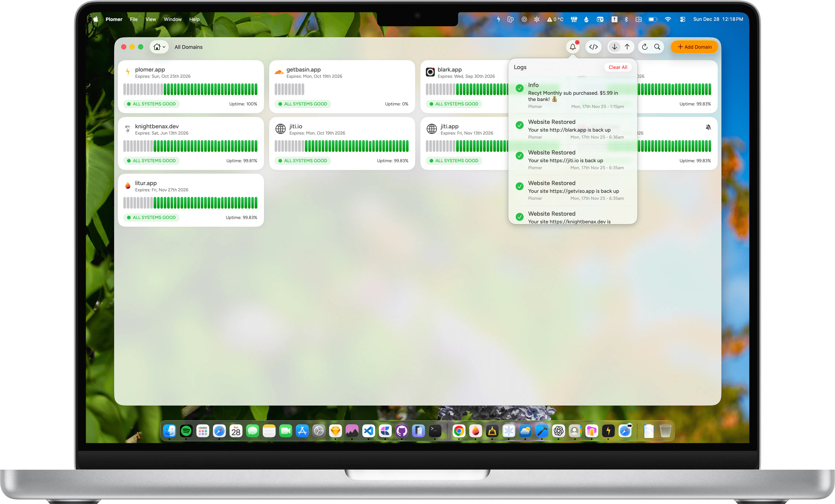This screenshot has height=504, width=835.
Task: Launch Visual Studio Code from the dock
Action: pyautogui.click(x=369, y=431)
